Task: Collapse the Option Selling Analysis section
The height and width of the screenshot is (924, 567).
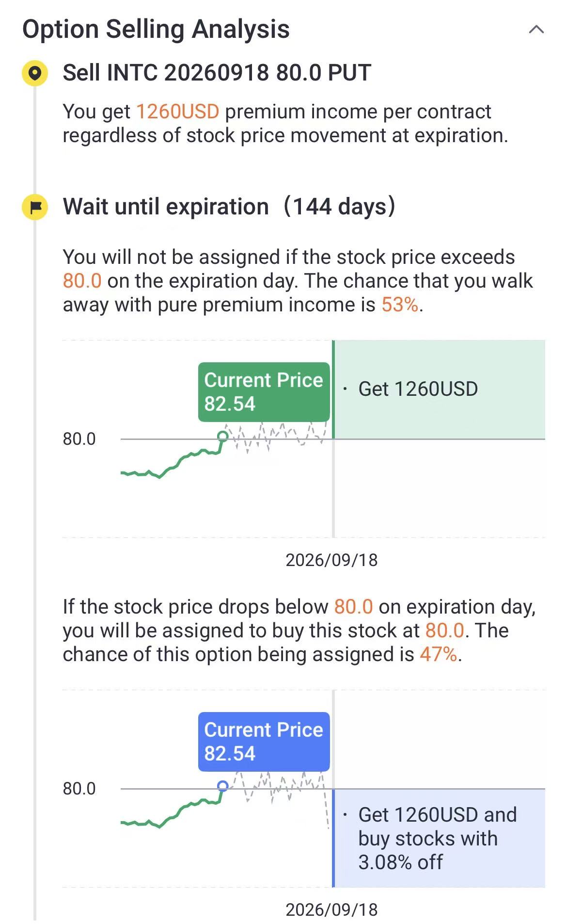Action: [x=536, y=30]
